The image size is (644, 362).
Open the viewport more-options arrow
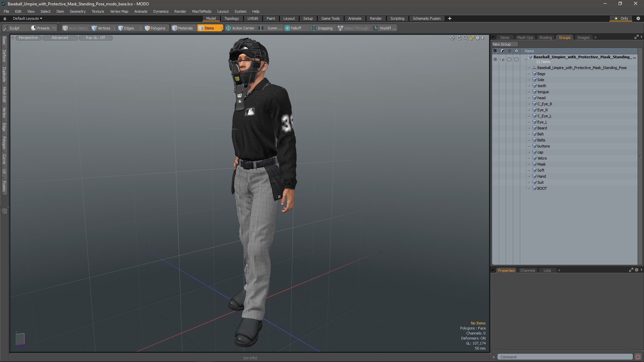483,38
